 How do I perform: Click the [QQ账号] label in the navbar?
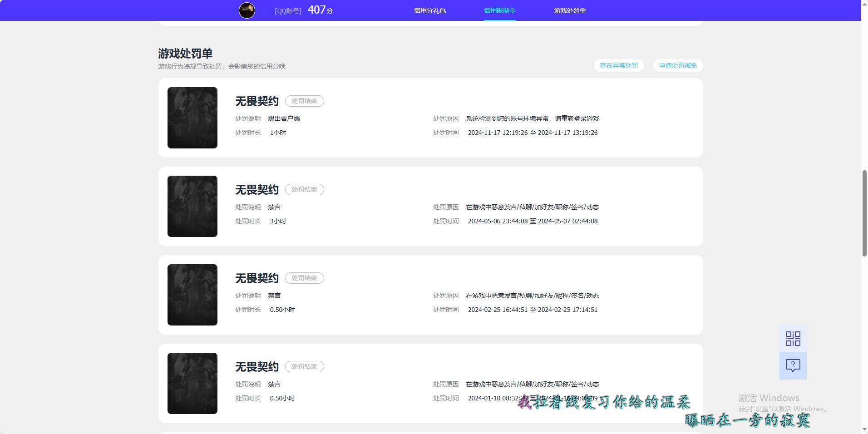point(288,10)
